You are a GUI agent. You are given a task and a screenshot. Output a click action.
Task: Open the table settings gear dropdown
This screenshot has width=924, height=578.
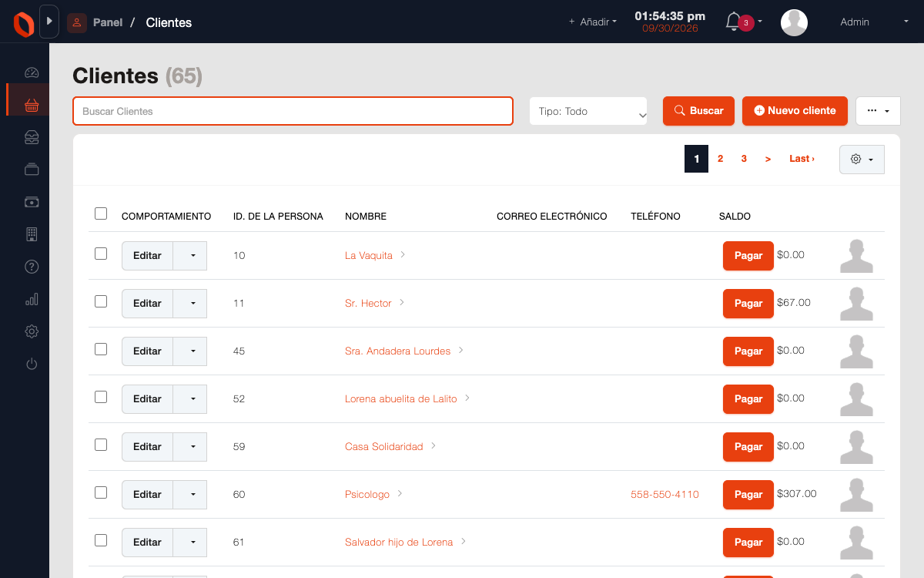(862, 159)
